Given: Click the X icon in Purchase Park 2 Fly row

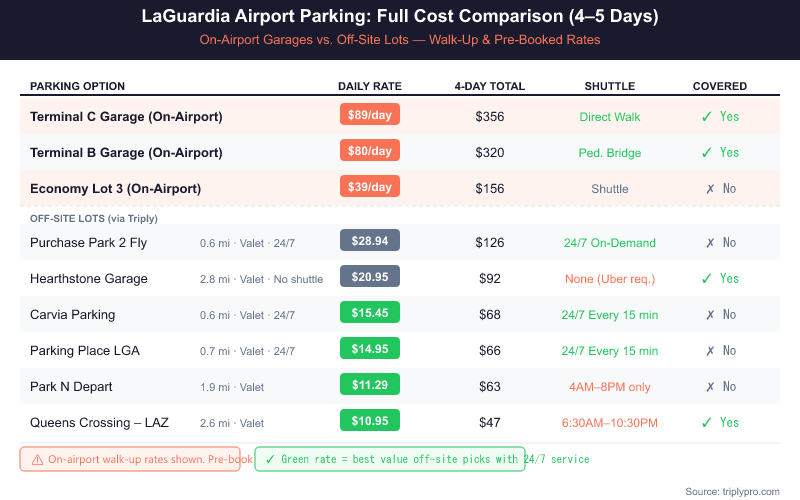Looking at the screenshot, I should (x=707, y=243).
